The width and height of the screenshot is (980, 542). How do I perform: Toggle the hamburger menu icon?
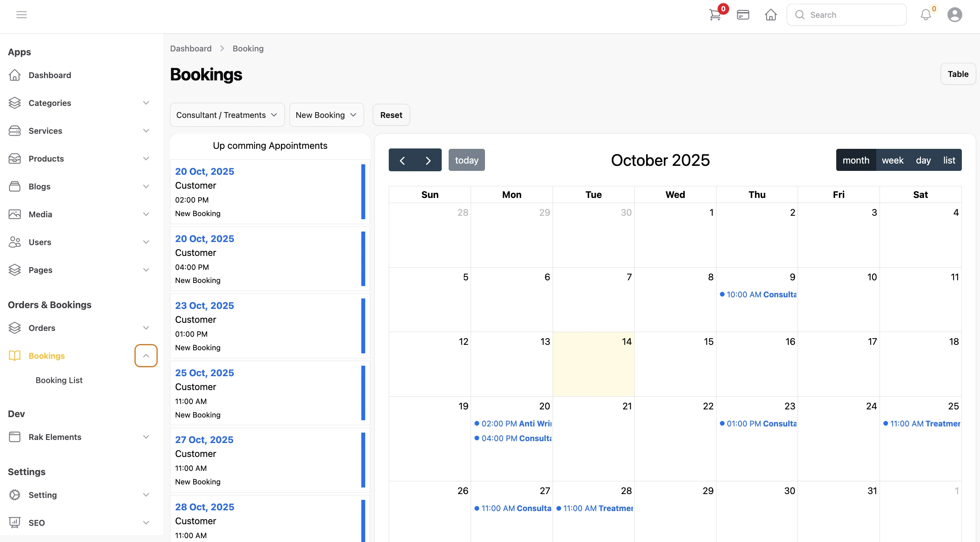tap(22, 15)
